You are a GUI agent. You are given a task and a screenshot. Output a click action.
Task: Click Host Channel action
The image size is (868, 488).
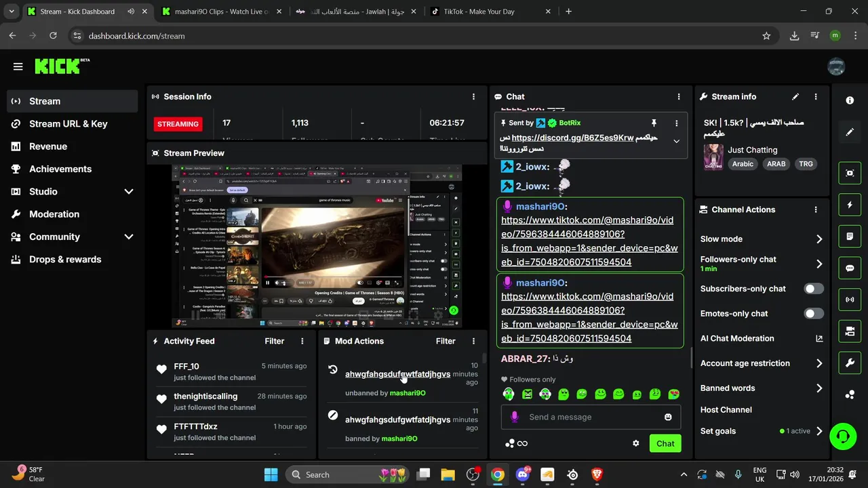point(726,410)
